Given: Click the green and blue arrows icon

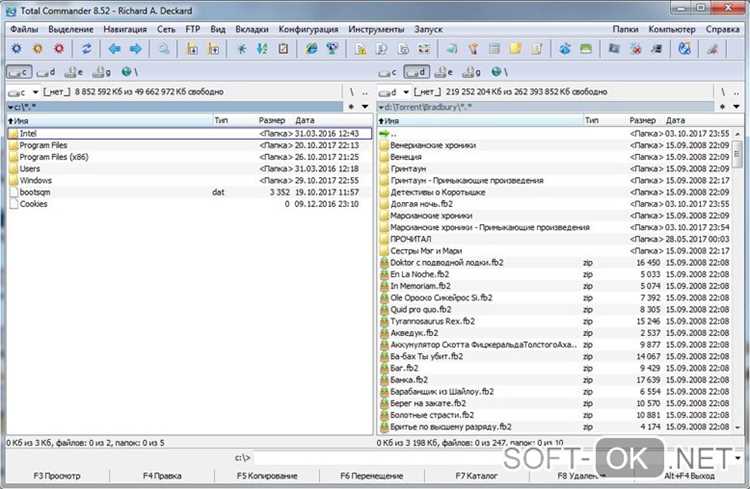Looking at the screenshot, I should coord(262,48).
